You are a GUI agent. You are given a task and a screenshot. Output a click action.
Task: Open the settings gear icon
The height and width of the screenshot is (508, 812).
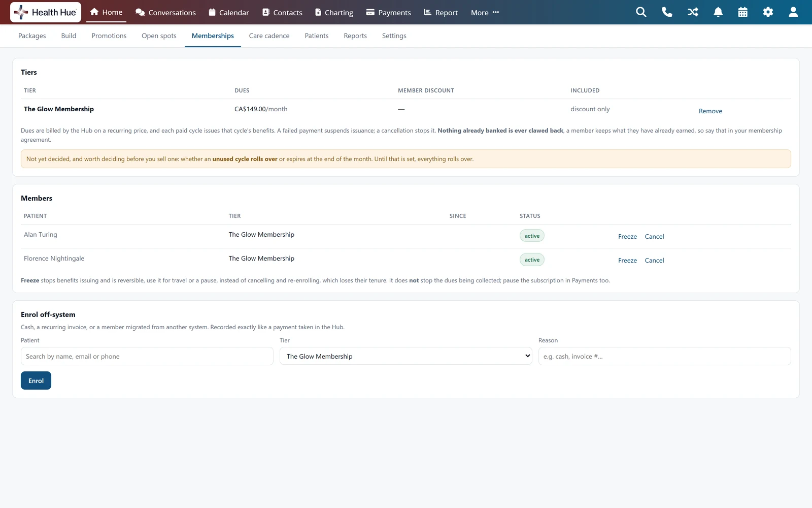768,12
